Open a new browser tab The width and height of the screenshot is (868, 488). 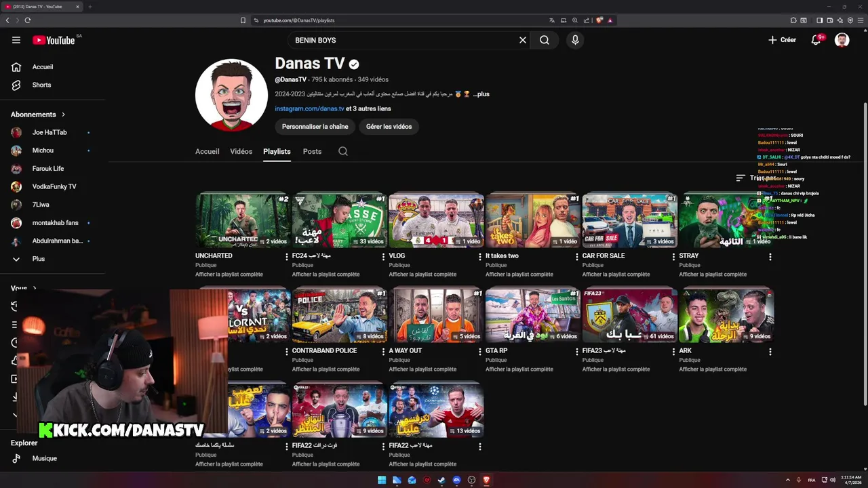pos(90,7)
